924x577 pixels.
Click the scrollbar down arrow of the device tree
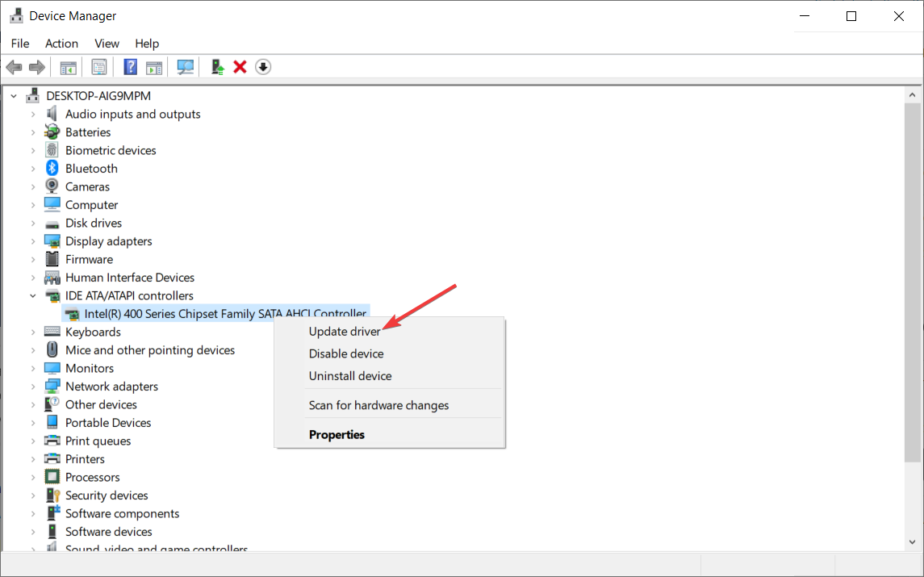pos(912,542)
